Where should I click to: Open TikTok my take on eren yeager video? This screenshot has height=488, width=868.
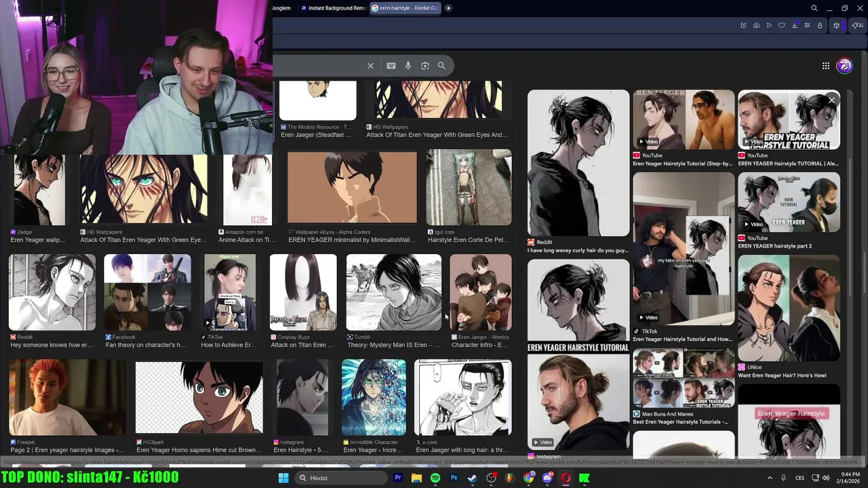tap(684, 248)
